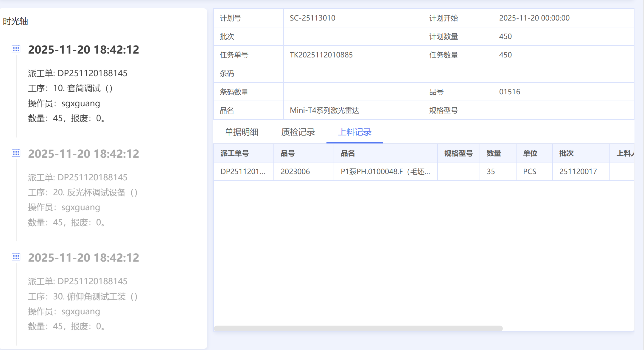Viewport: 644px width, 350px height.
Task: Select timeline entry for 反光杯调试设备 process
Action: tap(83, 193)
